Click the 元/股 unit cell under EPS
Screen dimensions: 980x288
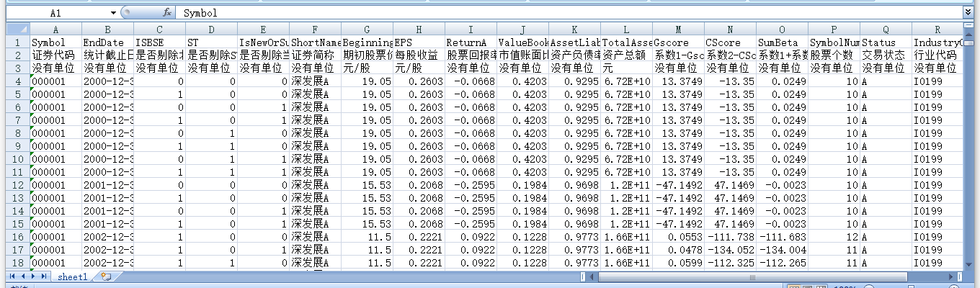(x=419, y=68)
